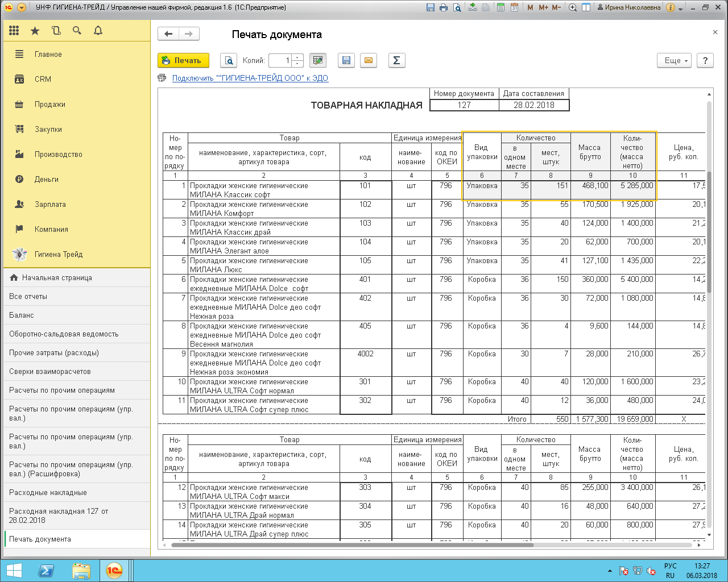Click the print preview icon beside Печать

click(229, 60)
